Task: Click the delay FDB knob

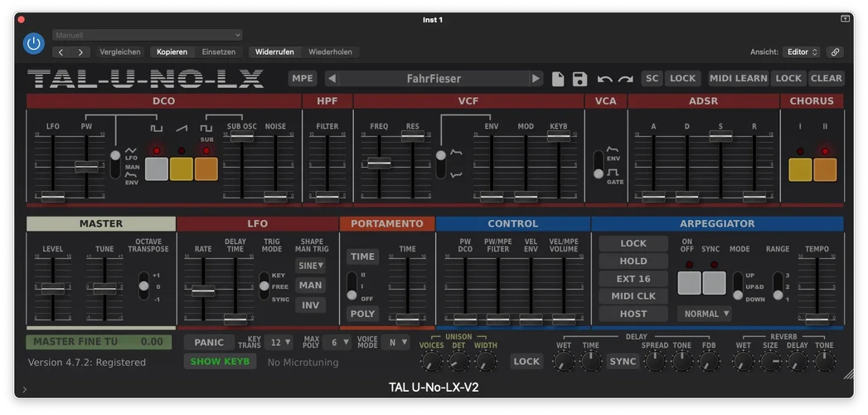Action: (709, 362)
